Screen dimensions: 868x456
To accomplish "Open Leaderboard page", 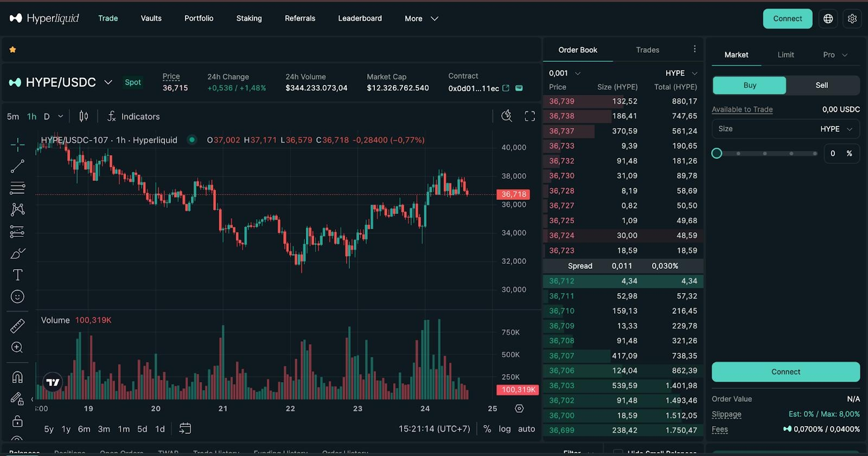I will pos(360,18).
